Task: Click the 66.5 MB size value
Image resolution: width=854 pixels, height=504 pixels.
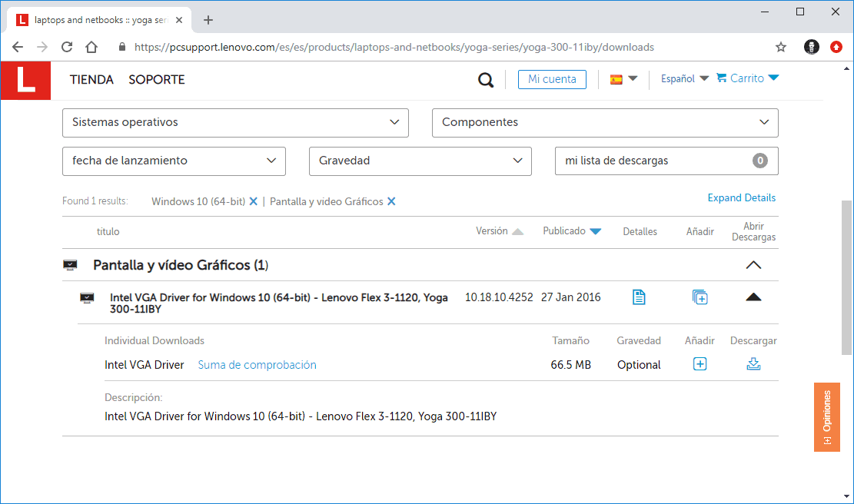Action: tap(571, 365)
